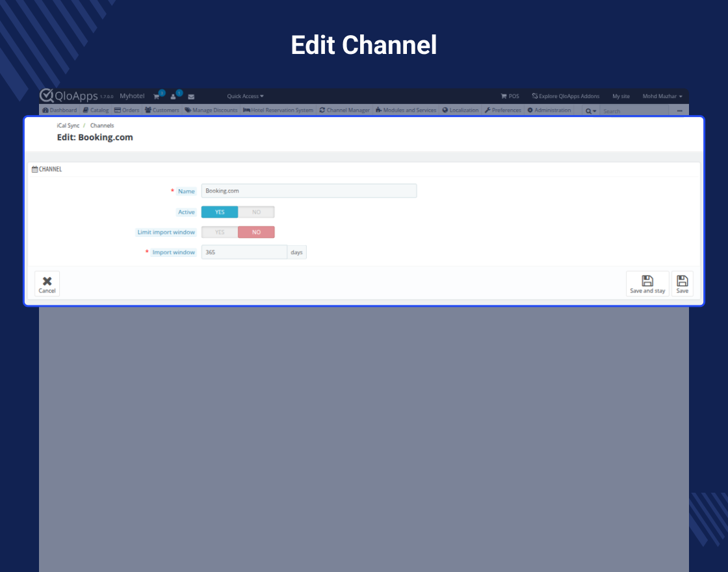Open the POS link
The height and width of the screenshot is (572, 728).
click(x=510, y=96)
